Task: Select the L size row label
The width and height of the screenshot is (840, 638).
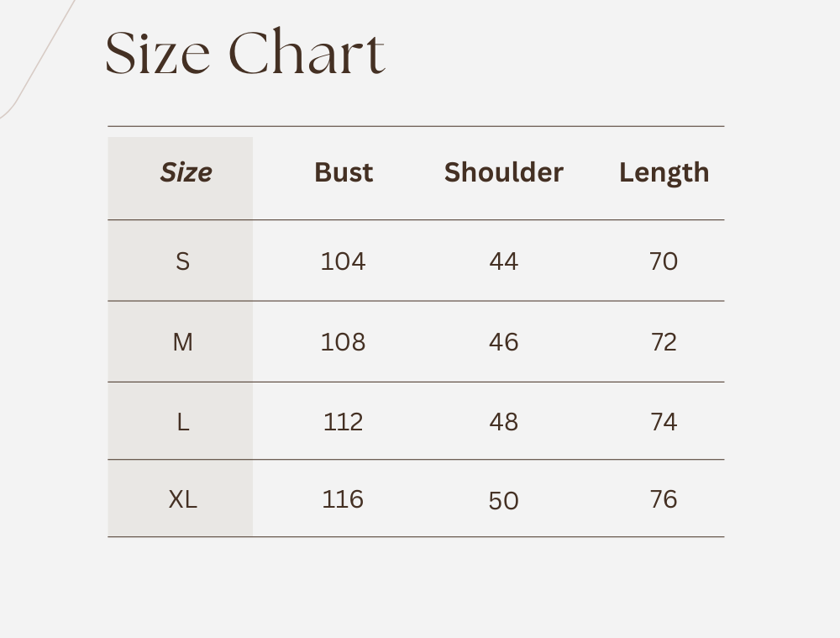Action: tap(182, 422)
